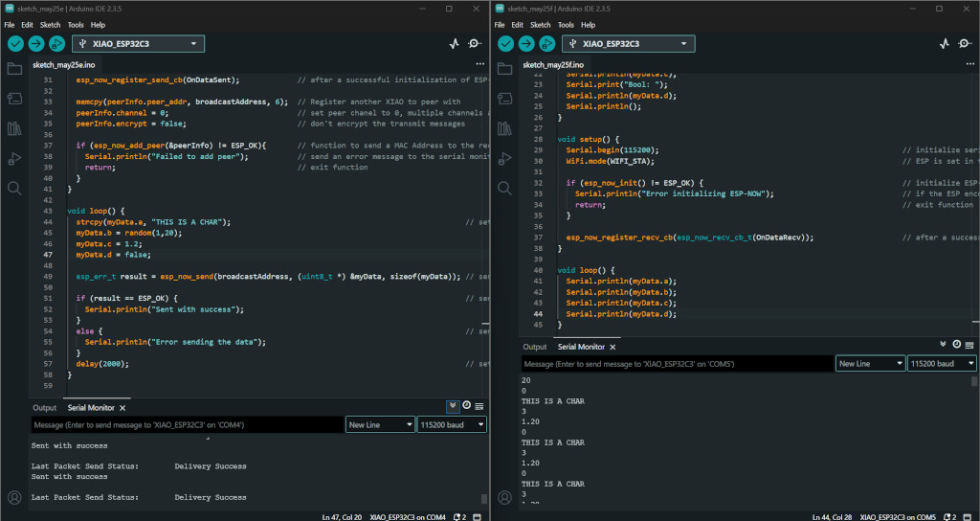
Task: Open Serial Monitor icon in left window toolbar
Action: [475, 44]
